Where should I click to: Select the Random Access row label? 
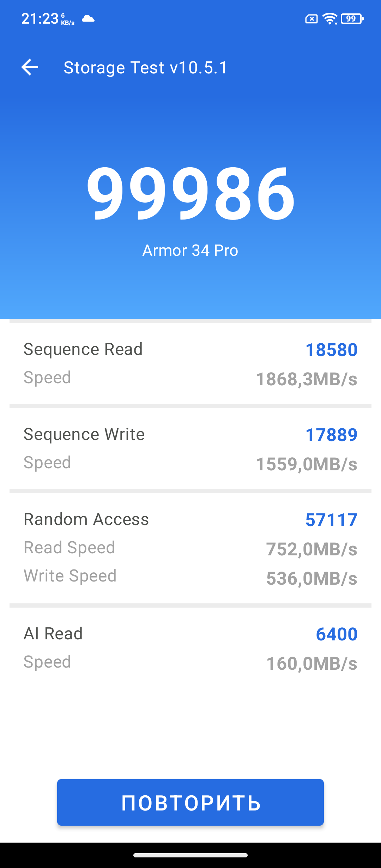click(86, 519)
